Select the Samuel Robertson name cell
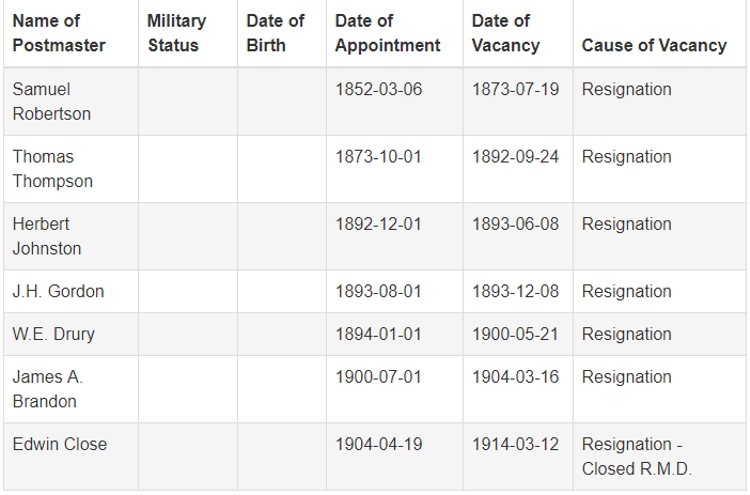 pyautogui.click(x=51, y=102)
